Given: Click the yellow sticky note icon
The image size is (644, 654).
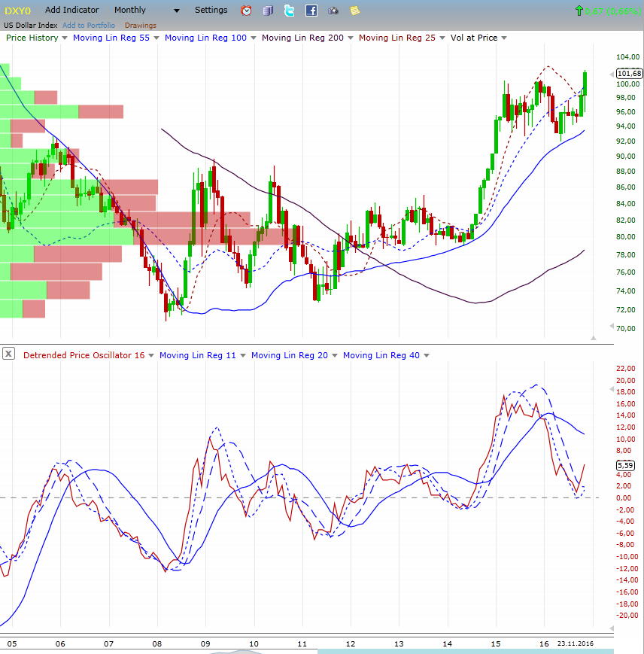Looking at the screenshot, I should click(354, 11).
